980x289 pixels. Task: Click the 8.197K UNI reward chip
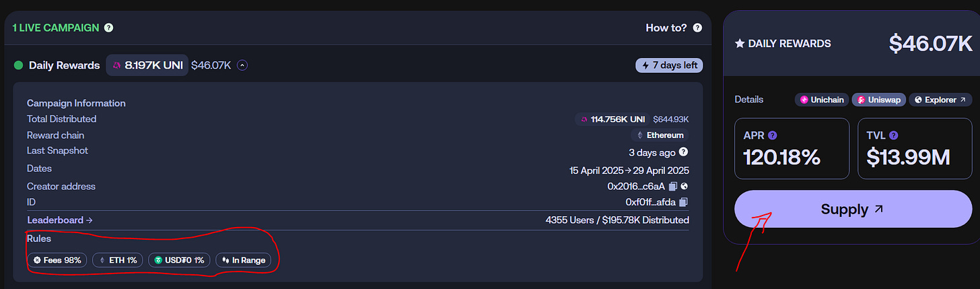pos(147,65)
